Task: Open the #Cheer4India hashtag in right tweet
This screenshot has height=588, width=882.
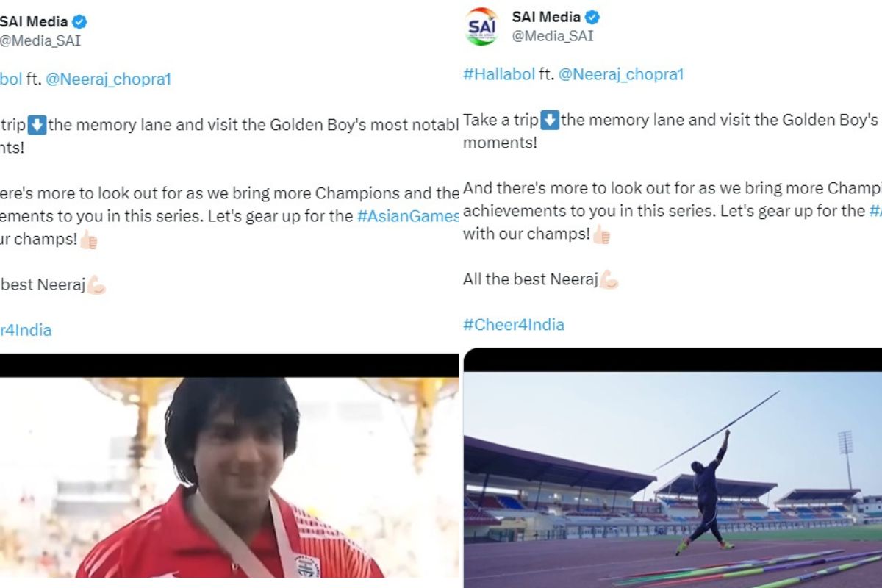Action: (514, 325)
